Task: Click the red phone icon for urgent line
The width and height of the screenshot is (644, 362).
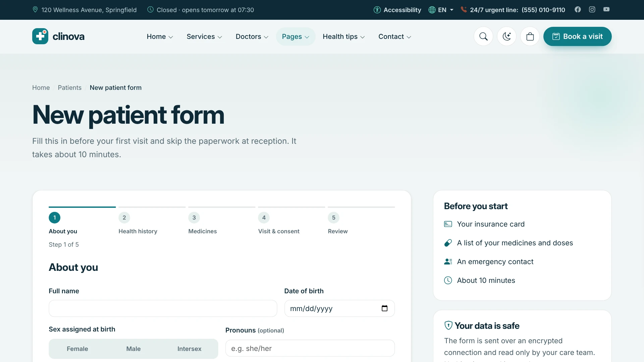Action: point(464,10)
